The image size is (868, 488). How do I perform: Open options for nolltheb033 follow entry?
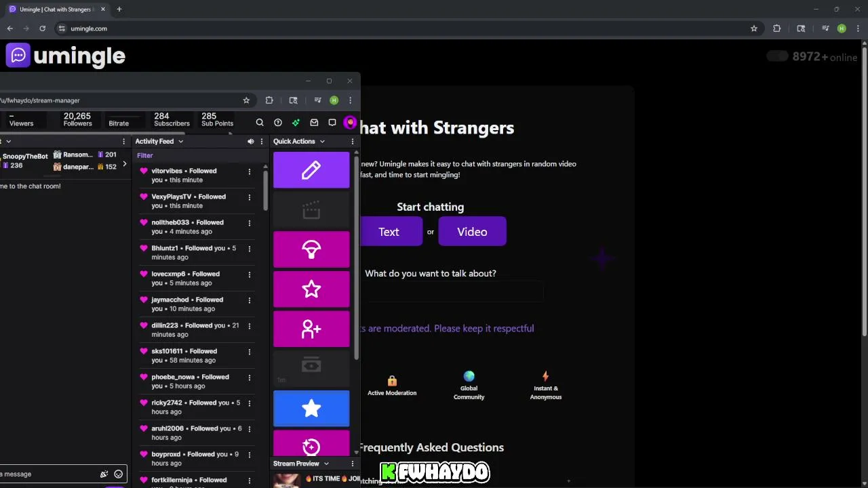click(250, 223)
